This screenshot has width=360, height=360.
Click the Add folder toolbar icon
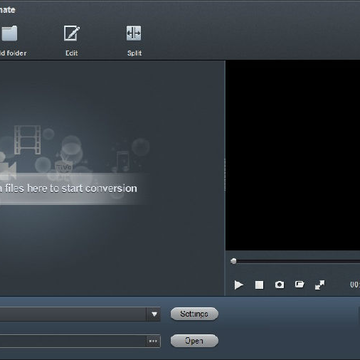point(9,34)
